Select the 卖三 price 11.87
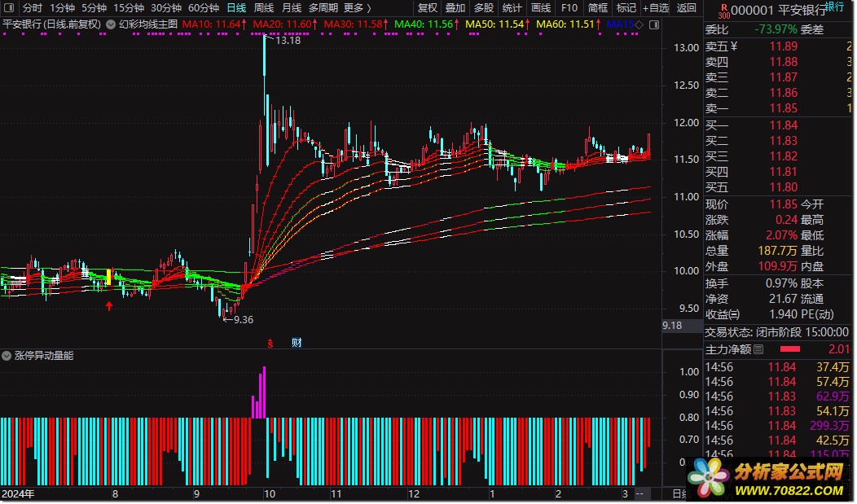The width and height of the screenshot is (857, 504). coord(783,77)
